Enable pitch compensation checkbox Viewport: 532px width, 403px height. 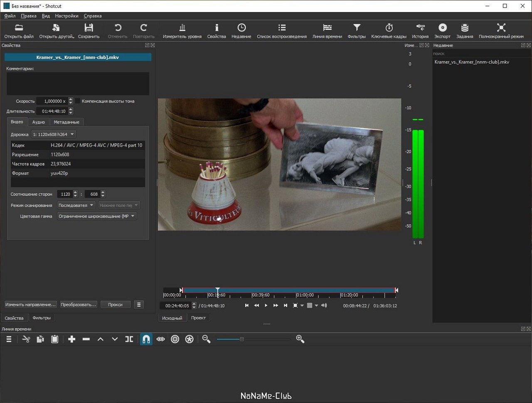point(78,101)
